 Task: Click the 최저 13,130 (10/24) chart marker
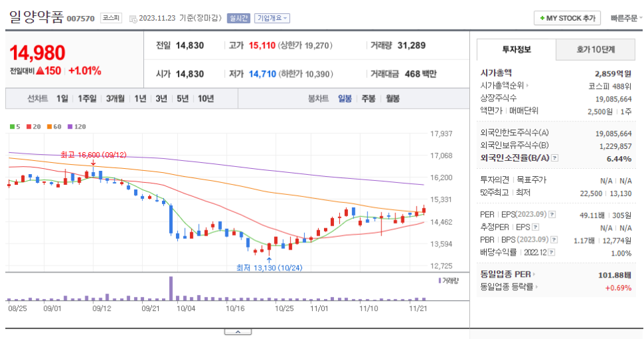269,268
